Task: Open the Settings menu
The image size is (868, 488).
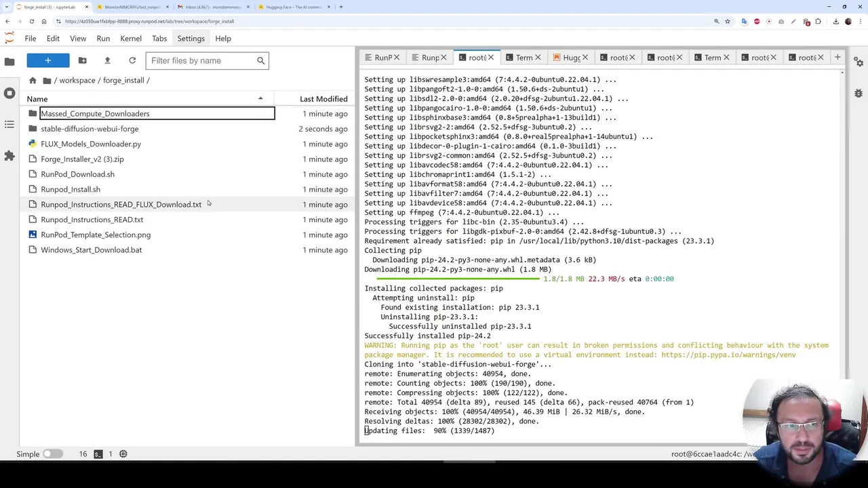Action: (191, 39)
